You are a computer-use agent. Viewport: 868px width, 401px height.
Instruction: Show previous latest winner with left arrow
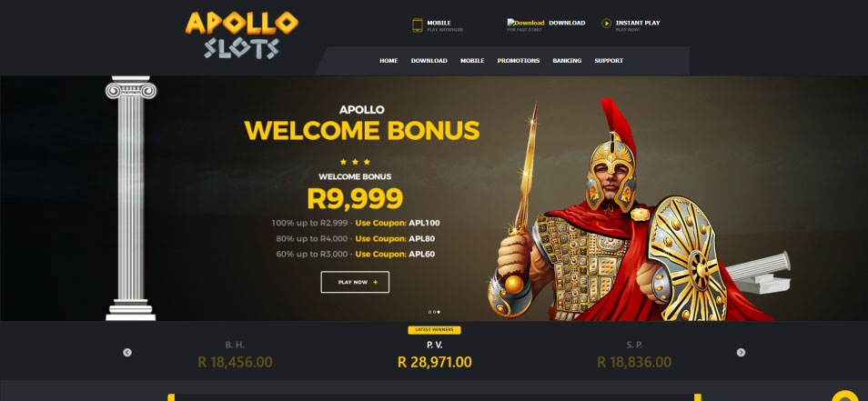[127, 352]
